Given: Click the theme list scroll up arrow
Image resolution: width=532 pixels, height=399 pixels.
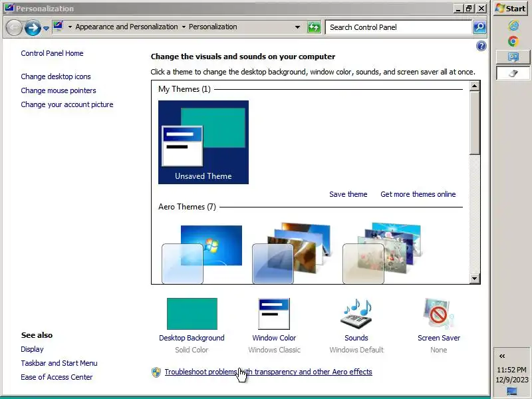Looking at the screenshot, I should pyautogui.click(x=475, y=86).
